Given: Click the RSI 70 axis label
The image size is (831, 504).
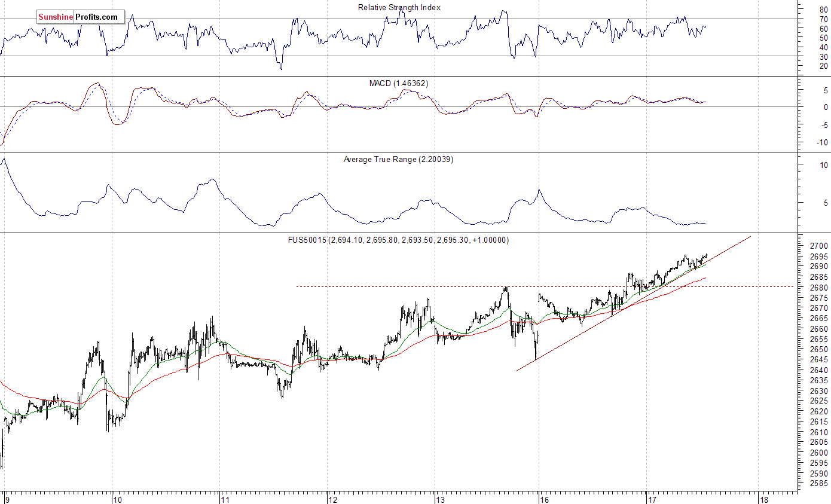Looking at the screenshot, I should click(824, 19).
